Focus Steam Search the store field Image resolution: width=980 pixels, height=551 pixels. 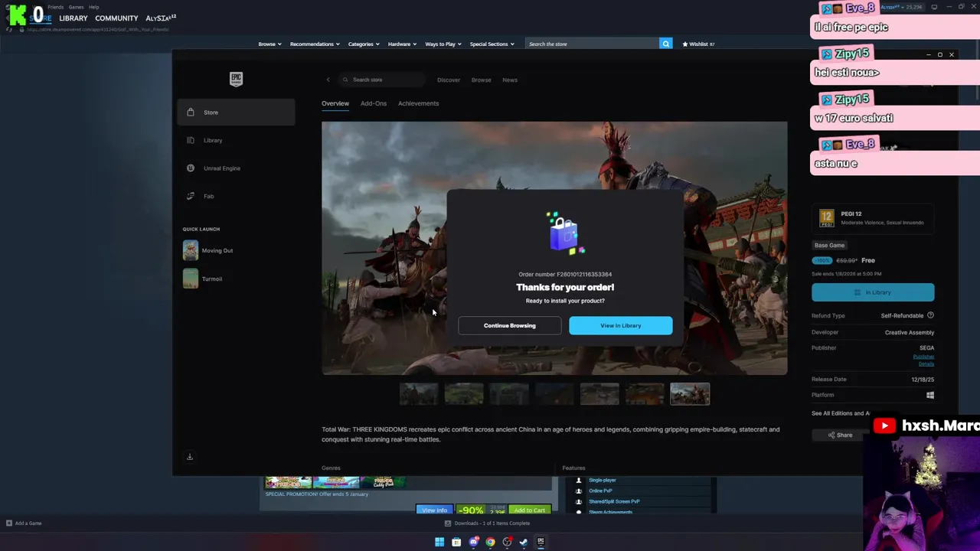pyautogui.click(x=593, y=44)
